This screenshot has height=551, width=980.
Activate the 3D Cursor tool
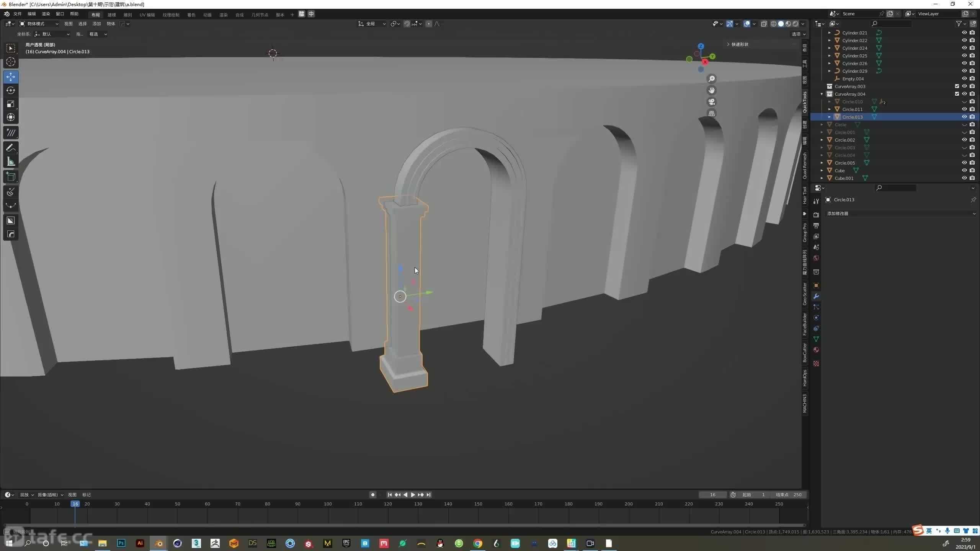pyautogui.click(x=11, y=62)
